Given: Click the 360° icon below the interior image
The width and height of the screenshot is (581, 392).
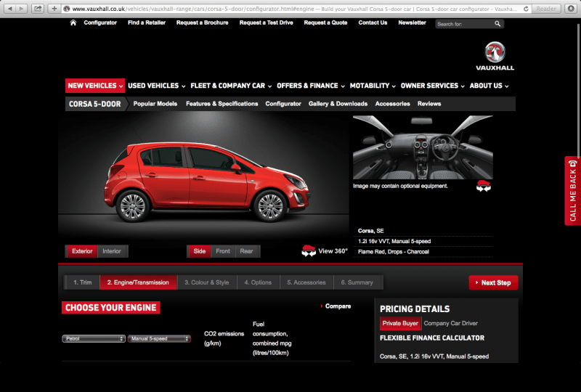Looking at the screenshot, I should pyautogui.click(x=483, y=186).
